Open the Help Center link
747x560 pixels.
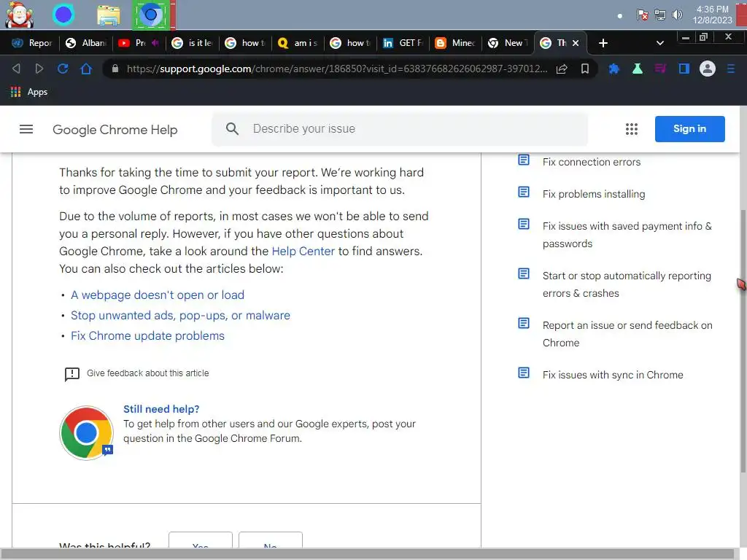303,252
